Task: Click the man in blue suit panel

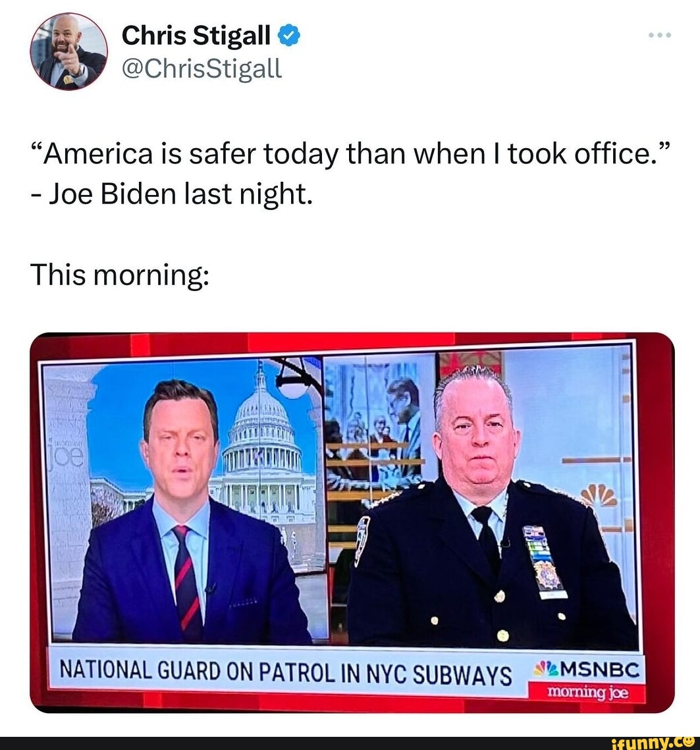Action: pyautogui.click(x=184, y=502)
